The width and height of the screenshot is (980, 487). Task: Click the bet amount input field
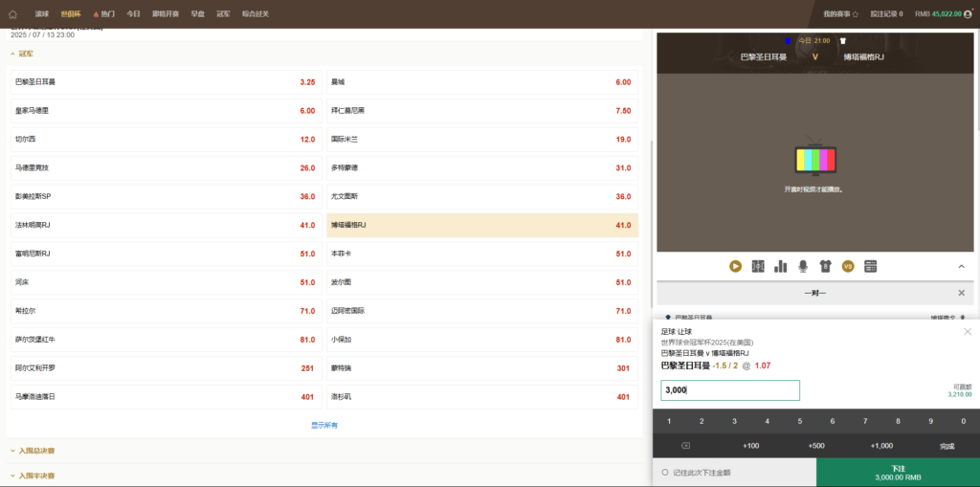coord(730,390)
